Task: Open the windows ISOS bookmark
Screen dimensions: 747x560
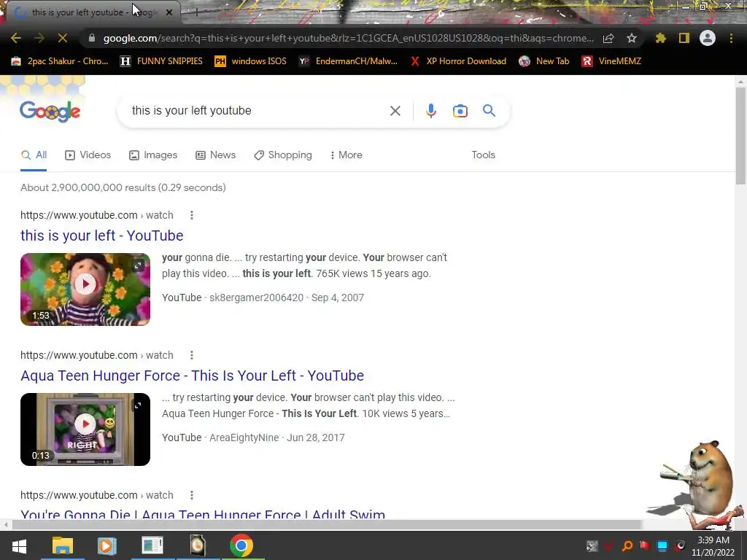Action: (x=251, y=61)
